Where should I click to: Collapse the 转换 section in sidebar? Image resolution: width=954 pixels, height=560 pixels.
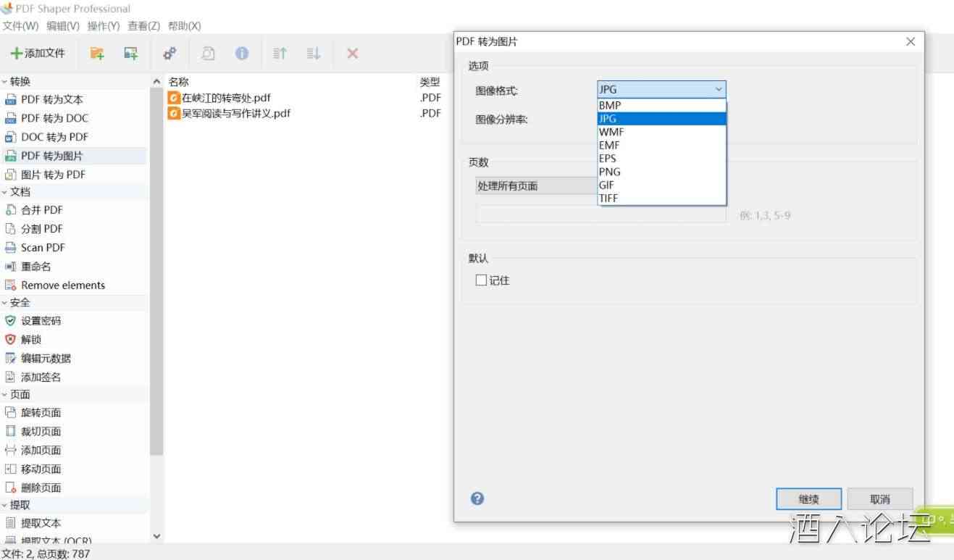point(5,82)
